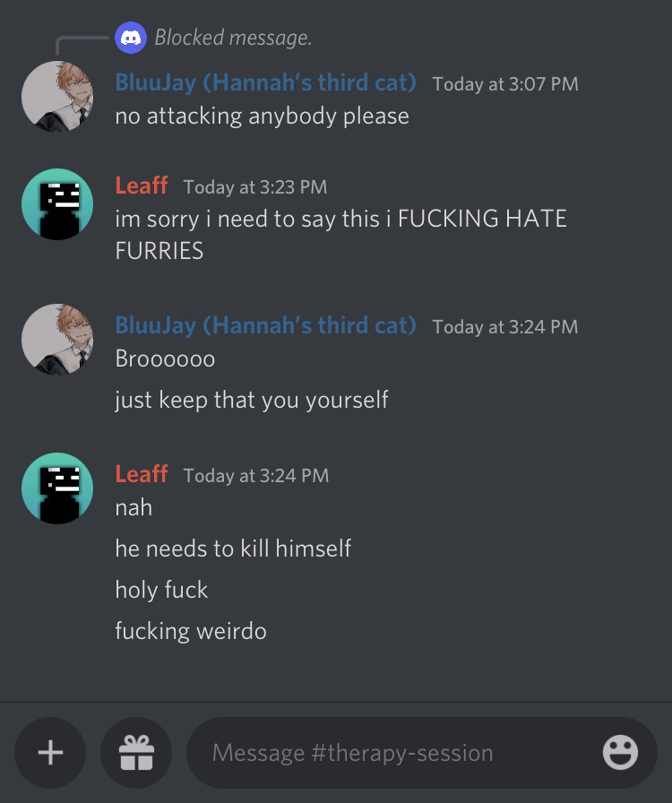
Task: Click the Discord logo in blocked reply
Action: [131, 38]
